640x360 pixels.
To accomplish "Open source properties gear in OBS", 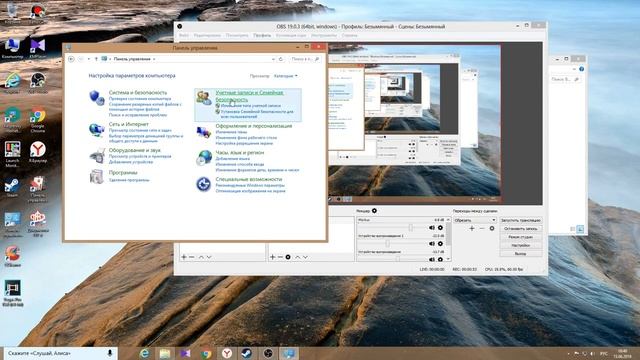I will [288, 257].
